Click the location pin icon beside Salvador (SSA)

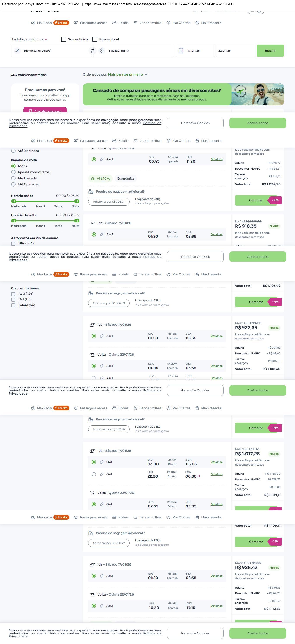tap(102, 51)
